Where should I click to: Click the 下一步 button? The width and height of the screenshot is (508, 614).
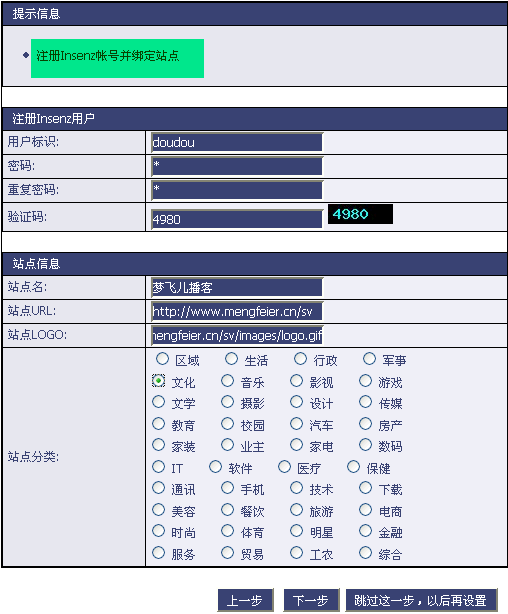pos(311,600)
